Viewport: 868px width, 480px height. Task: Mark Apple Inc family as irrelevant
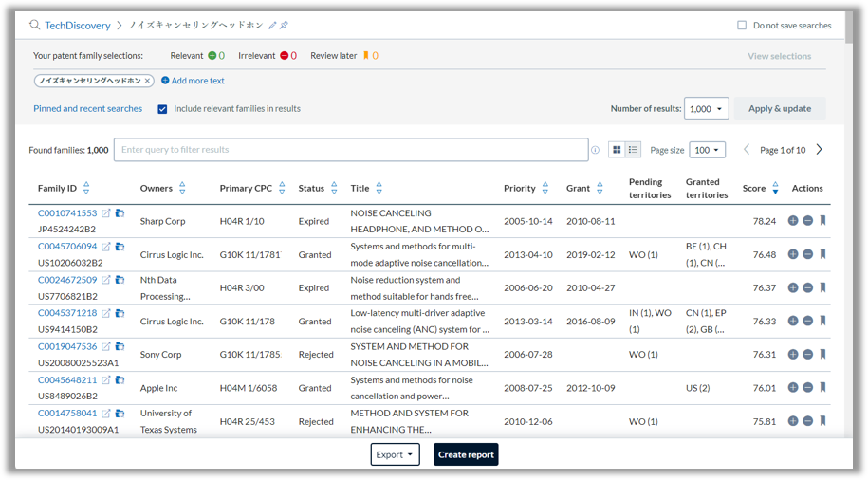807,388
